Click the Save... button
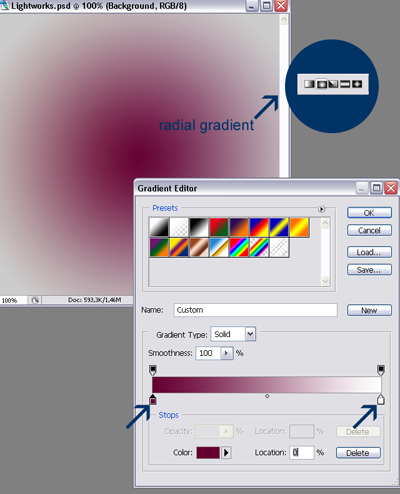400x494 pixels. pos(369,270)
